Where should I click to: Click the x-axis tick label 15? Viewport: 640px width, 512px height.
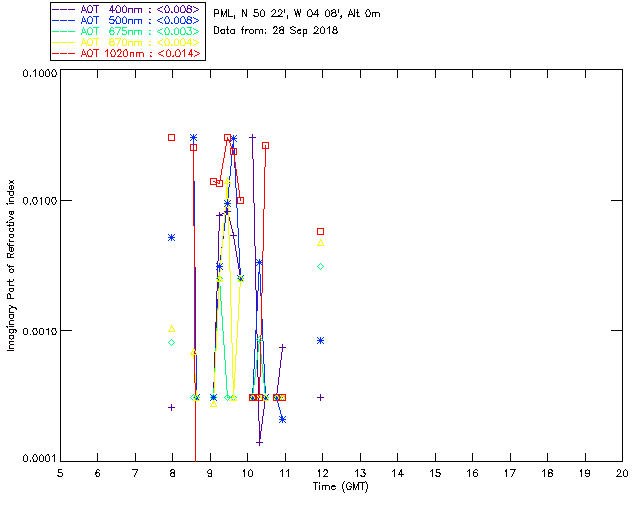tap(435, 472)
